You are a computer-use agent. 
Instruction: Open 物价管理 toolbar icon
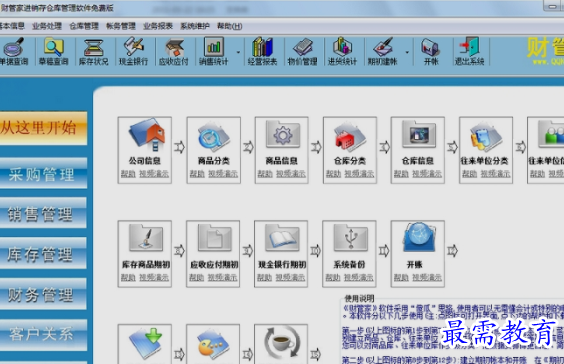pos(303,52)
